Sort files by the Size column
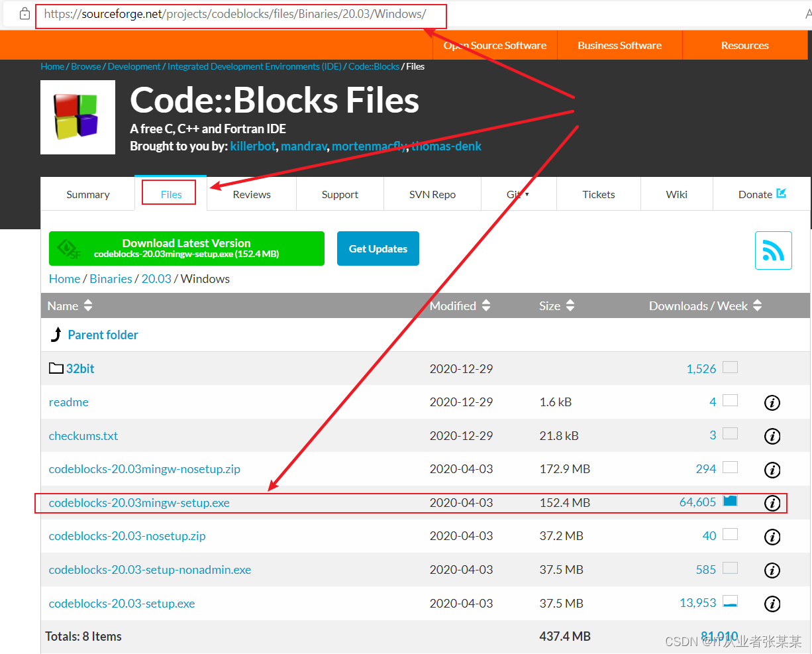Image resolution: width=812 pixels, height=654 pixels. [569, 305]
